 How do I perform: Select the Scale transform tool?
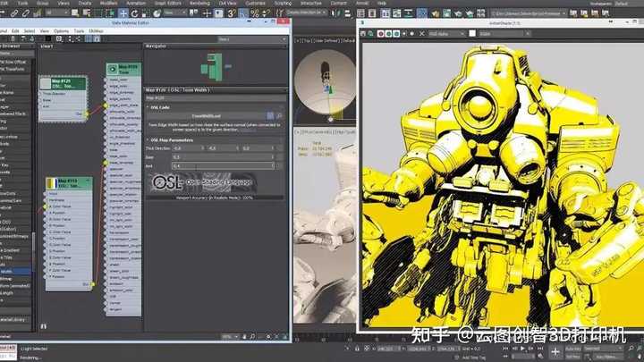pos(145,13)
